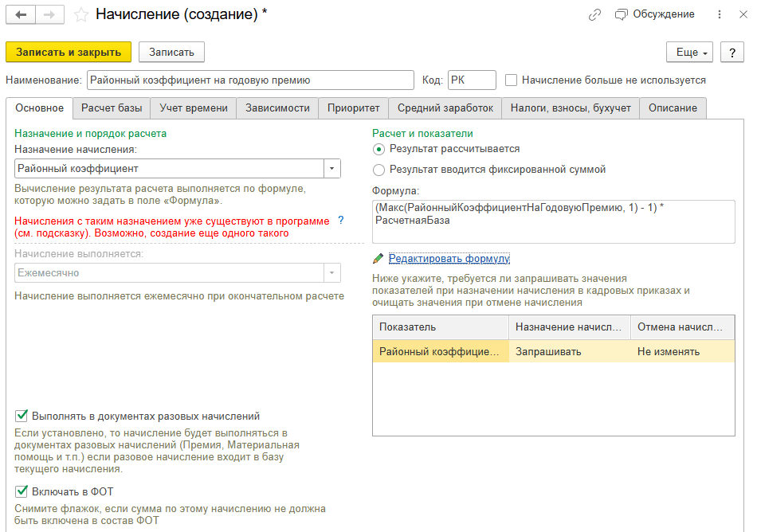Expand the 'Ежемесячно' frequency dropdown
This screenshot has width=757, height=532.
331,273
